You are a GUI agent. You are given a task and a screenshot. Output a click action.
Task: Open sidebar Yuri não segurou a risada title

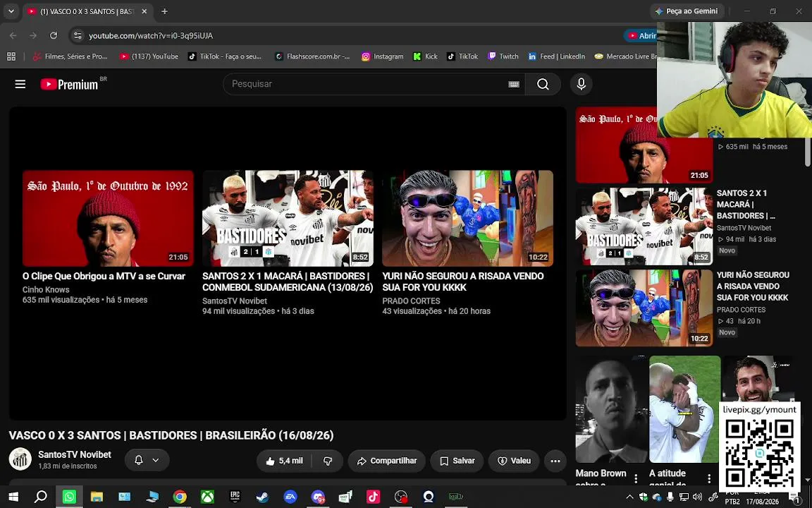(x=753, y=286)
